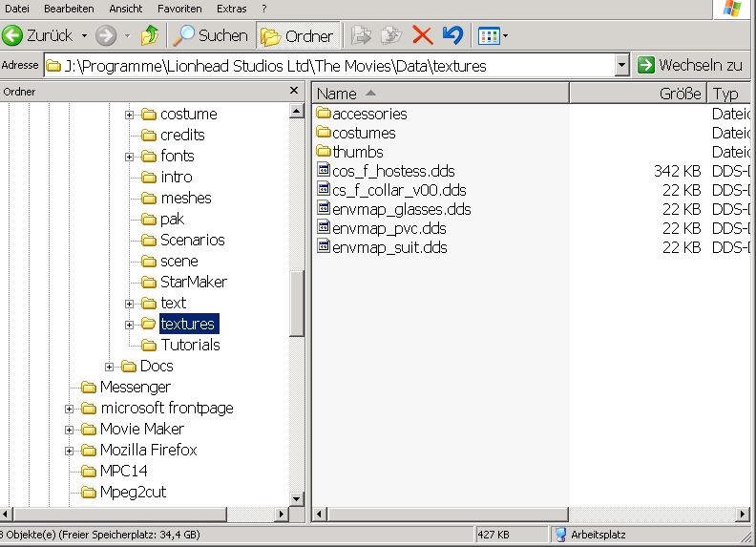Image resolution: width=756 pixels, height=547 pixels.
Task: Expand the costume tree folder
Action: tap(130, 115)
